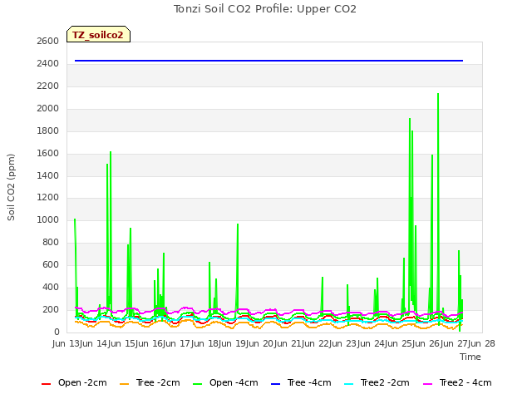Click the 'Soil CO2 (ppm)' y-axis title

coord(11,187)
